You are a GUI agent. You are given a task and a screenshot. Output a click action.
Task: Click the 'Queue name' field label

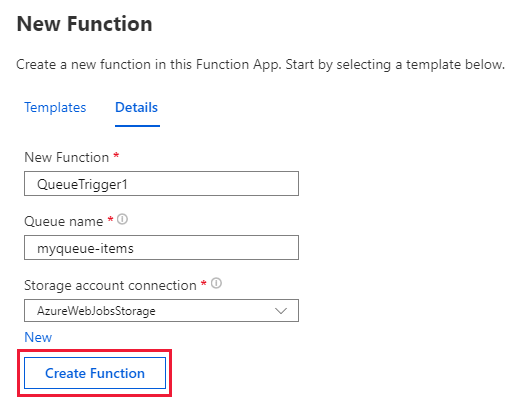click(64, 221)
